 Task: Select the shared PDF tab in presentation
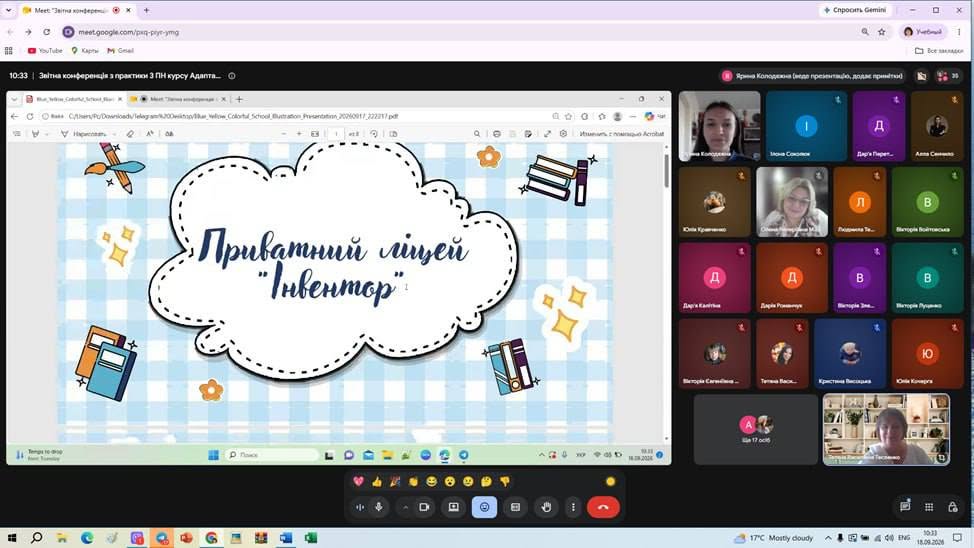(x=73, y=99)
